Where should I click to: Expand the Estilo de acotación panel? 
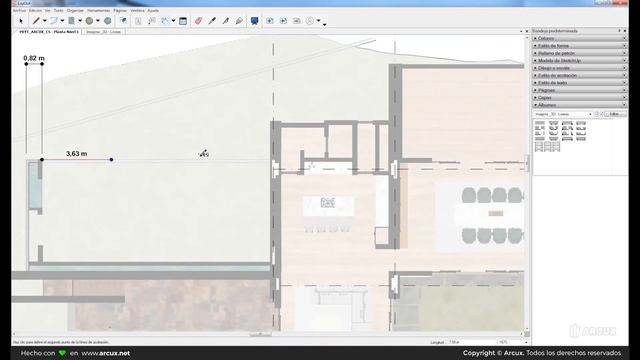pyautogui.click(x=580, y=75)
